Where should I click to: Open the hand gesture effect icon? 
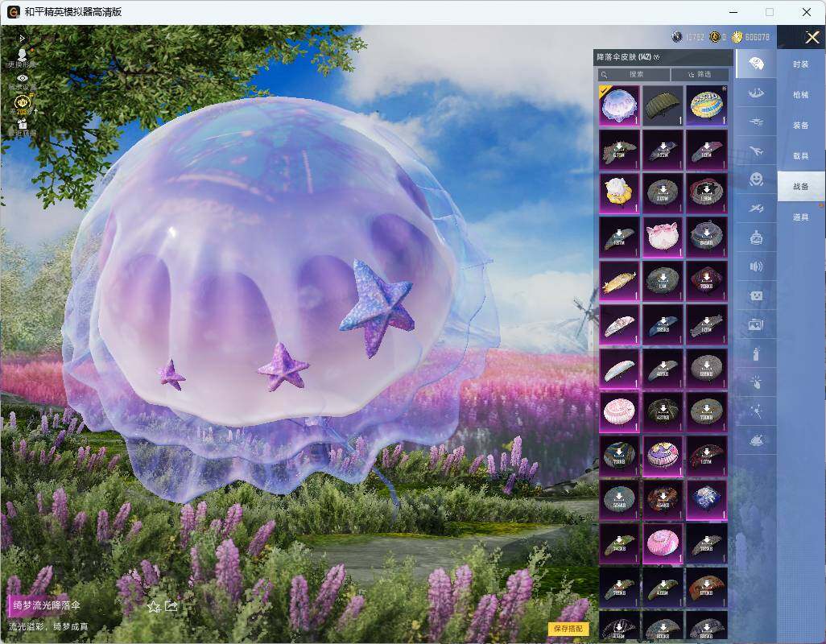756,382
